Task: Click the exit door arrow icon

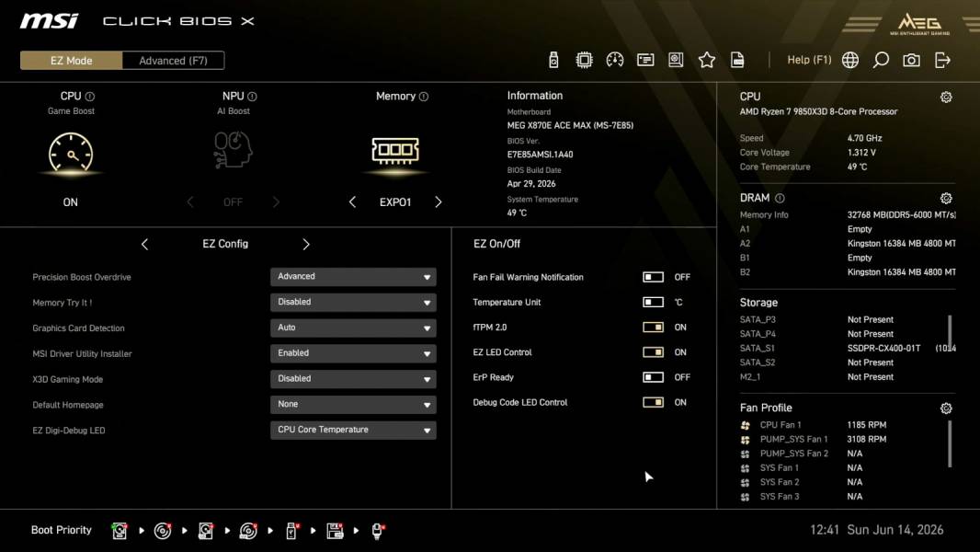Action: (942, 60)
